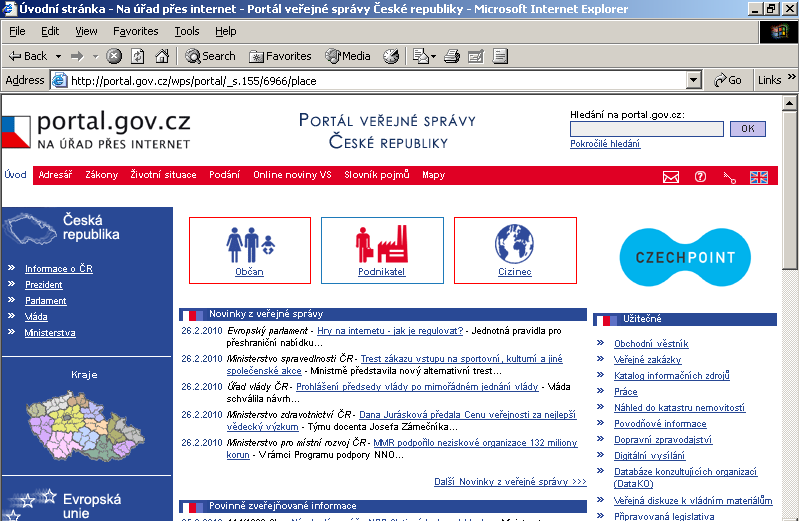Click the portal.gov.cz Czech flag logo
The height and width of the screenshot is (521, 799).
[x=16, y=132]
